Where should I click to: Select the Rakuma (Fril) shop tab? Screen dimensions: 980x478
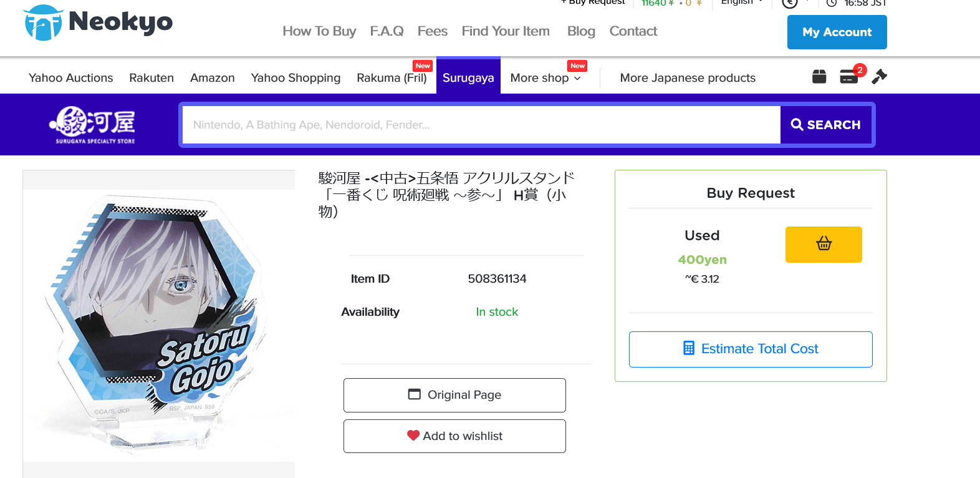[x=392, y=77]
